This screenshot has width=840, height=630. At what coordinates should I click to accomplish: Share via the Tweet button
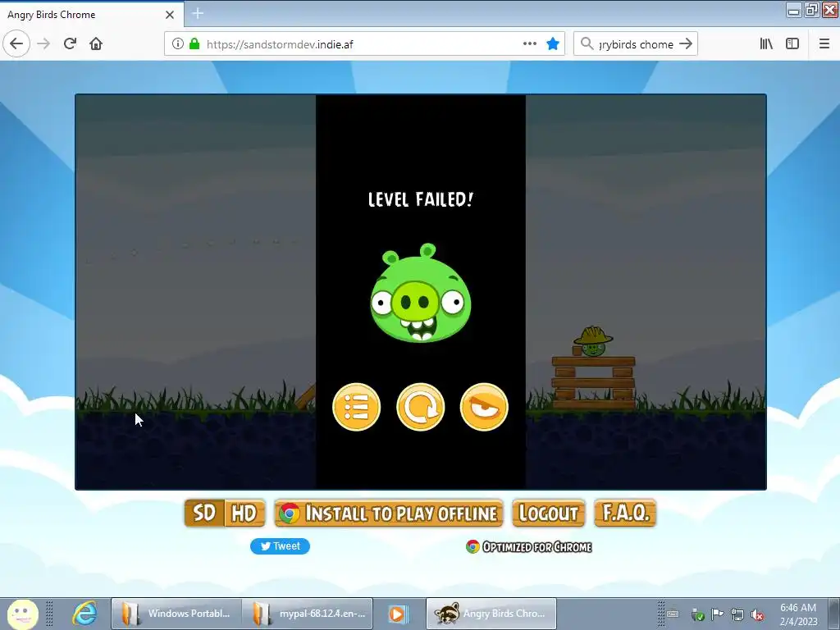[280, 546]
